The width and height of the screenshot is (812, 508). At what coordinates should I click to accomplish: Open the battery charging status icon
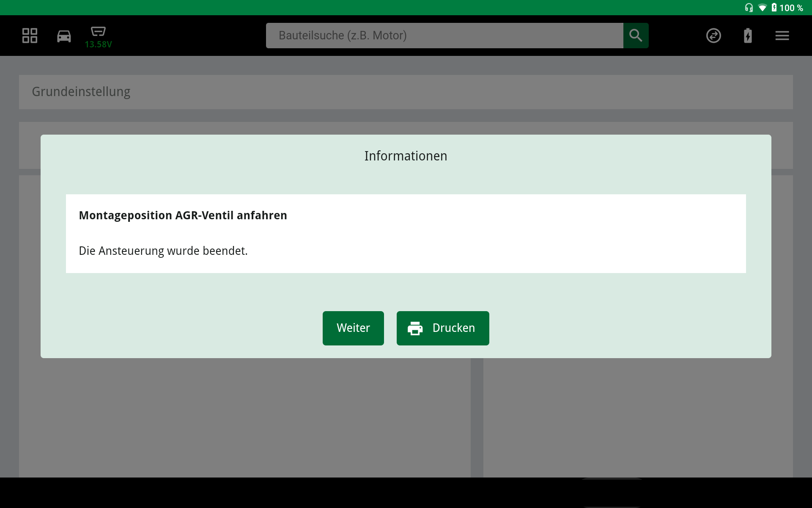(x=748, y=36)
